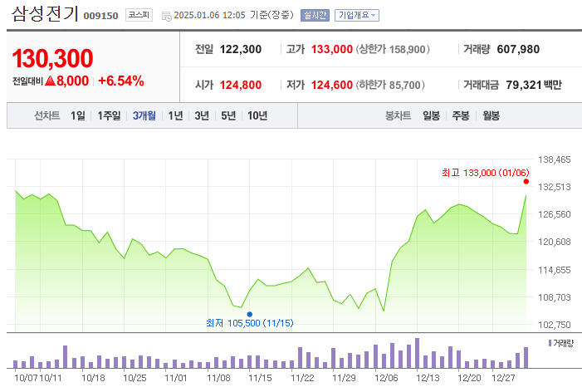This screenshot has width=582, height=392.
Task: Select the 3개월 line chart tab
Action: [x=144, y=115]
